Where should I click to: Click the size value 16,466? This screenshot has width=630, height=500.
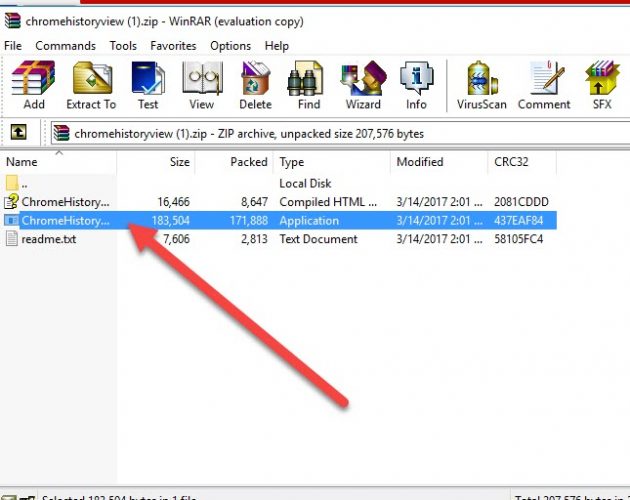coord(173,202)
